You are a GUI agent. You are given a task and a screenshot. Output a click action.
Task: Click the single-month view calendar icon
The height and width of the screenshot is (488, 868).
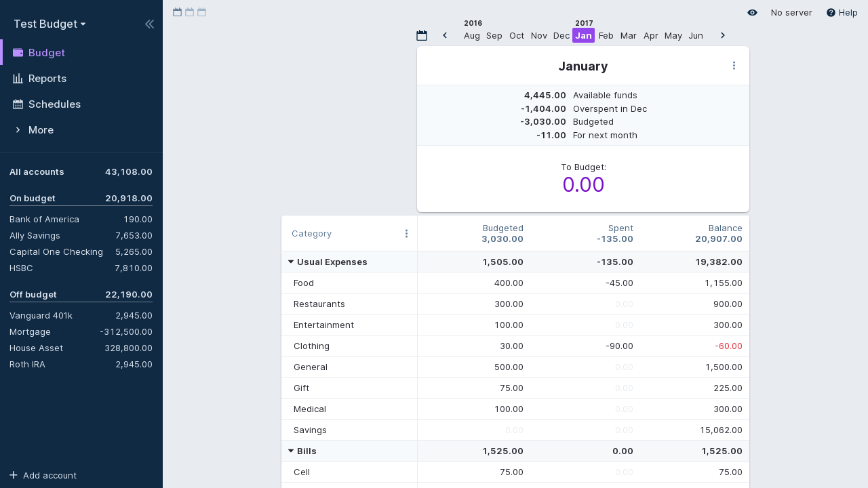click(178, 12)
